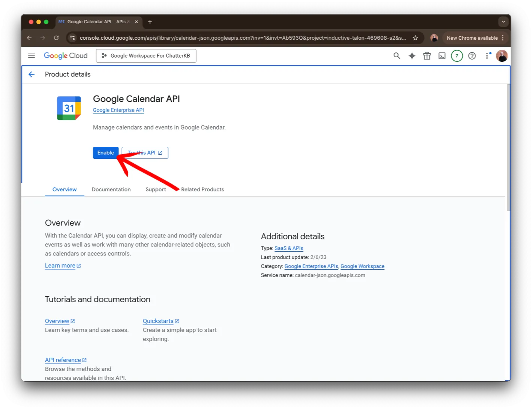This screenshot has width=532, height=409.
Task: Open the Google Cloud navigation hamburger menu
Action: 31,56
